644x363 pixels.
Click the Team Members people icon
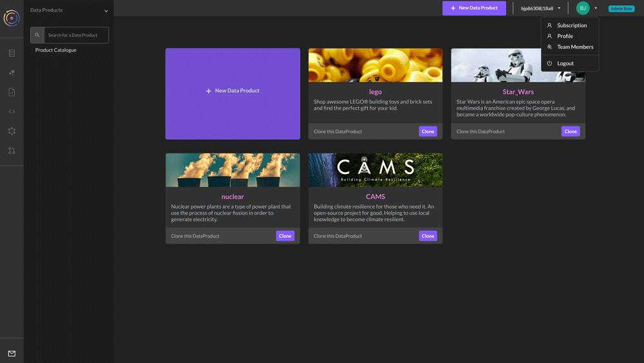pyautogui.click(x=549, y=47)
